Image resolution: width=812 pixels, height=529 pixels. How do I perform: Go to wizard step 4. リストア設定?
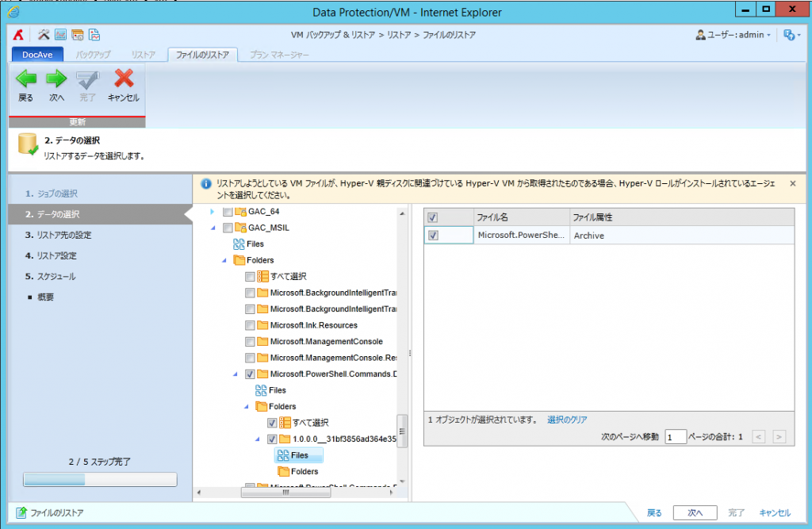(x=51, y=255)
